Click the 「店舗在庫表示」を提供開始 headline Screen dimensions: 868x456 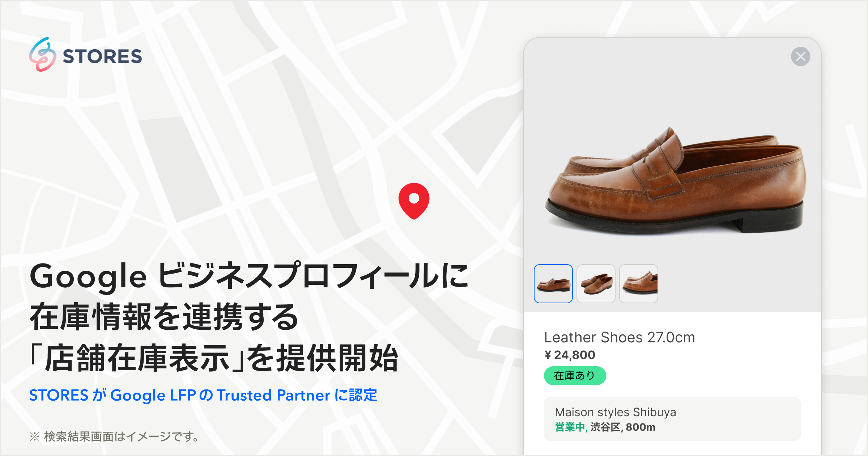click(x=214, y=358)
